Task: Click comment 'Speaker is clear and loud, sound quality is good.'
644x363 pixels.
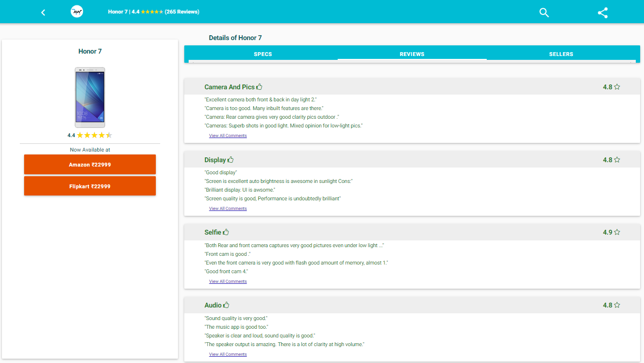Action: [260, 335]
